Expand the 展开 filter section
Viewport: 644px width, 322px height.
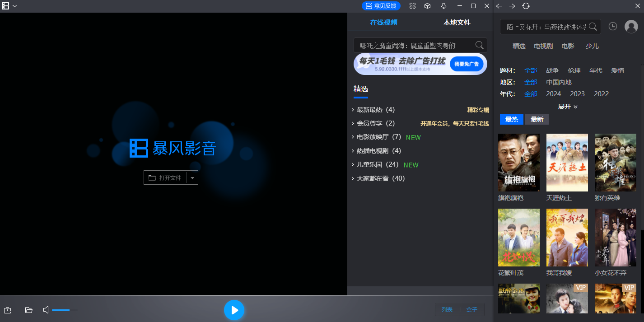pyautogui.click(x=567, y=106)
